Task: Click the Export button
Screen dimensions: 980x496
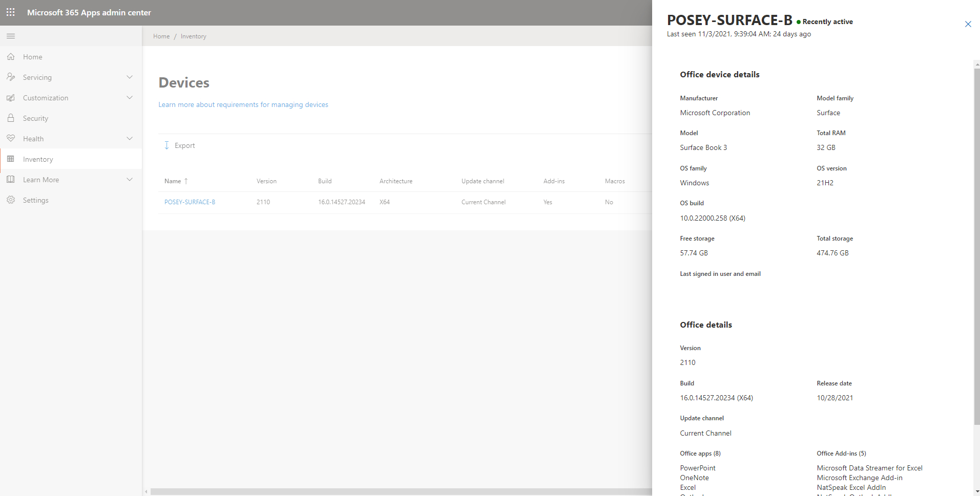Action: tap(180, 145)
